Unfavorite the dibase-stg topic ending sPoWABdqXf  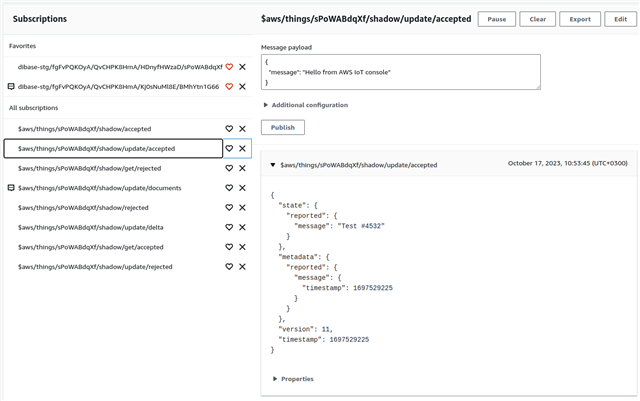tap(229, 67)
